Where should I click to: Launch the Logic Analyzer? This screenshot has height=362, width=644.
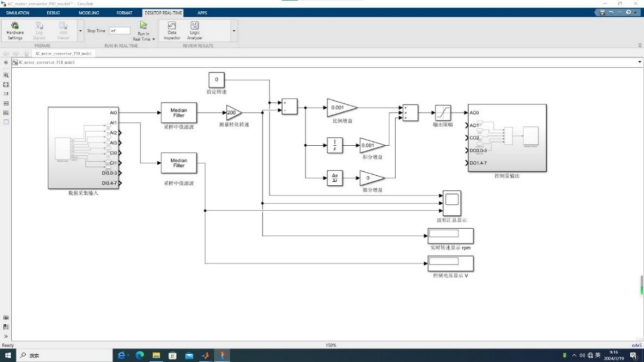point(194,31)
